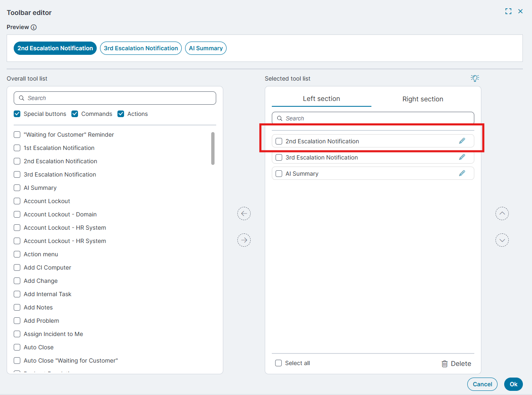The image size is (532, 395).
Task: Tick the Select all checkbox
Action: coord(278,363)
